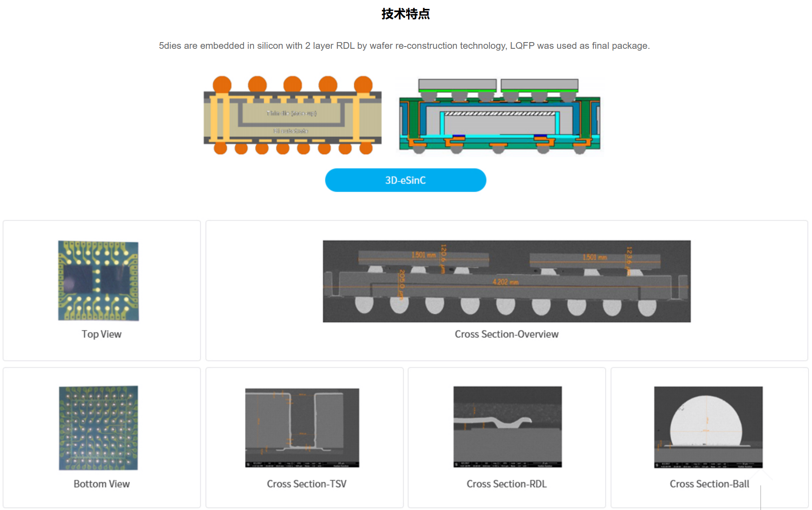
Task: Click the 技术特点 section heading
Action: coord(405,14)
